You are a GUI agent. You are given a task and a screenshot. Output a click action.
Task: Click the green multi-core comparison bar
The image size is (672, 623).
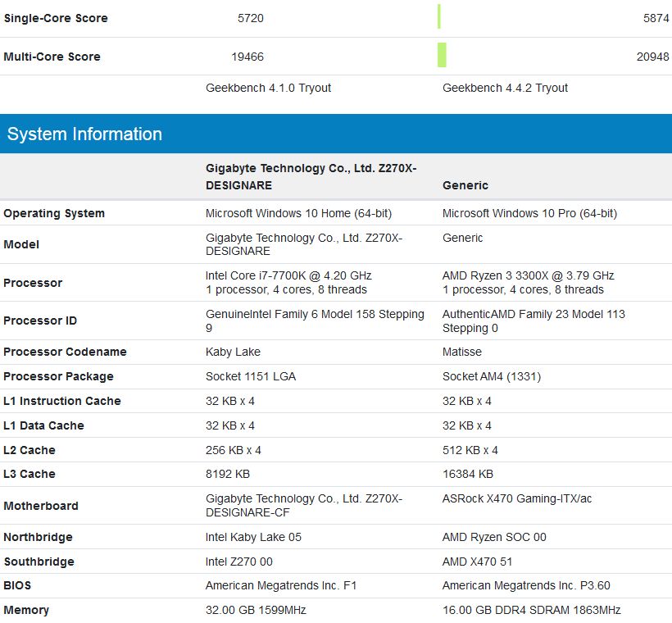coord(442,55)
